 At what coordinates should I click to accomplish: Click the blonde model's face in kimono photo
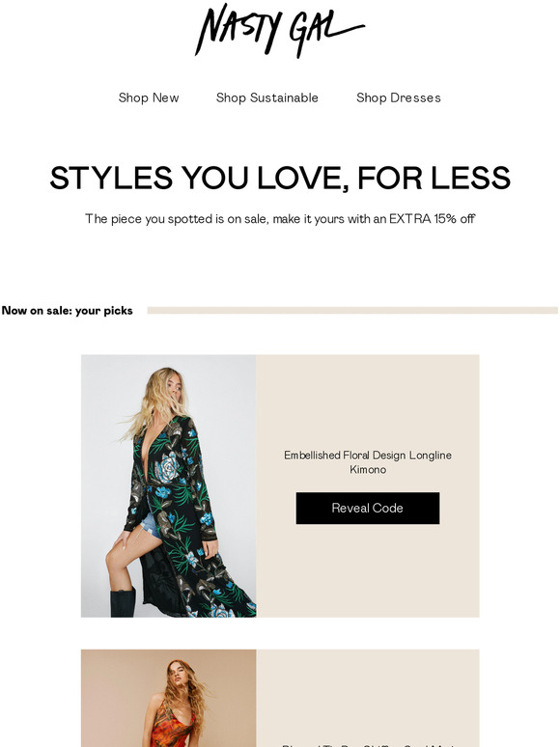176,388
